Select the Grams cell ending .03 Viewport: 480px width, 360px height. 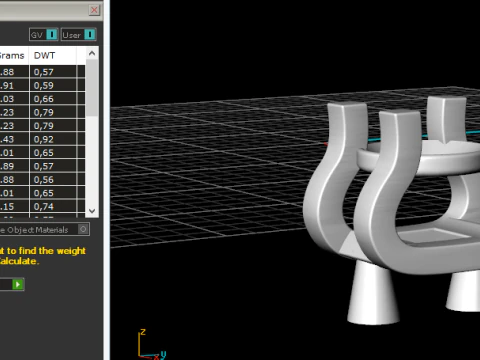14,99
